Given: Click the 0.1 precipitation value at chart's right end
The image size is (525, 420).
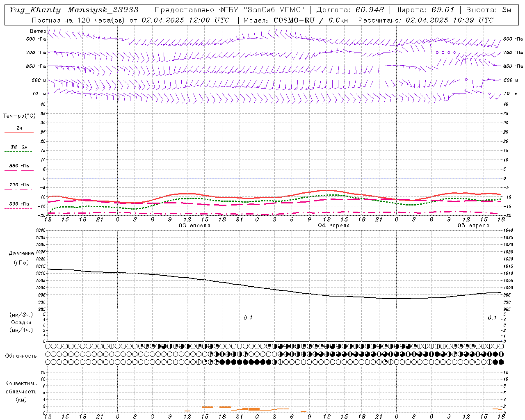Looking at the screenshot, I should pyautogui.click(x=492, y=317).
